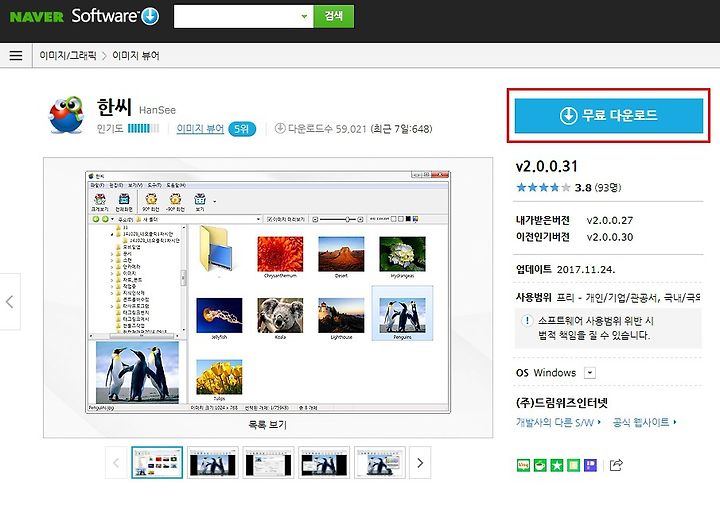
Task: Click the exclamation info icon
Action: pyautogui.click(x=527, y=320)
